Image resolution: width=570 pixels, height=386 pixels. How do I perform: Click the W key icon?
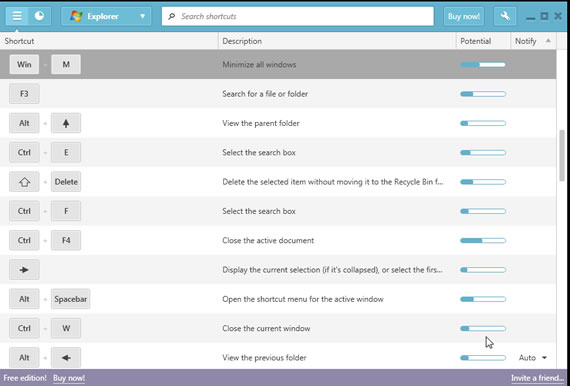click(x=66, y=328)
